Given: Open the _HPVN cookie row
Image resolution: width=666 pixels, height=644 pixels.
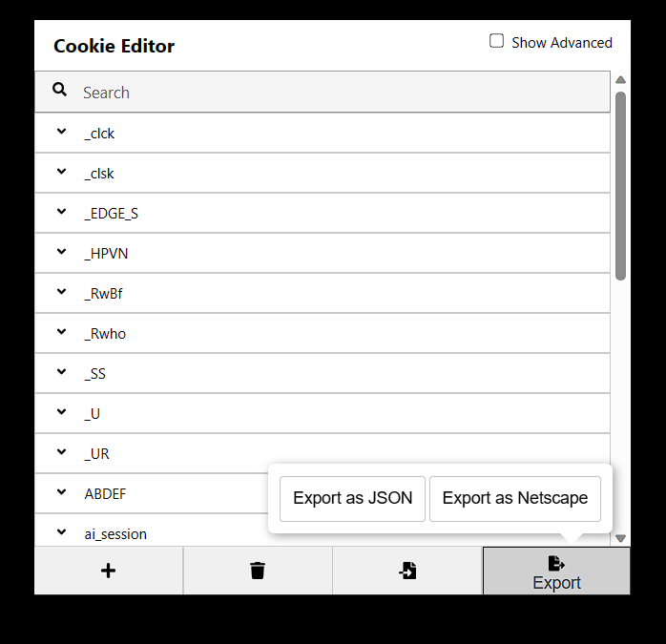Looking at the screenshot, I should 323,253.
